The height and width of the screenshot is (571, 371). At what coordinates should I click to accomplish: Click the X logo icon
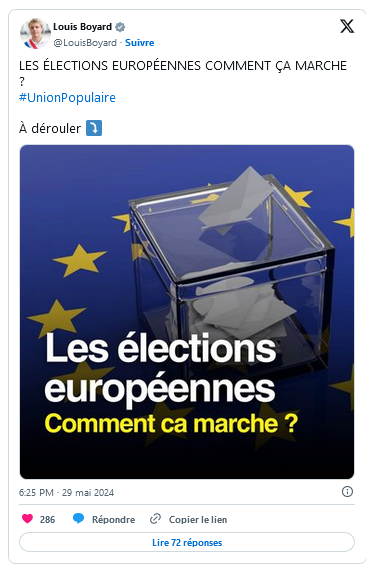click(x=347, y=27)
